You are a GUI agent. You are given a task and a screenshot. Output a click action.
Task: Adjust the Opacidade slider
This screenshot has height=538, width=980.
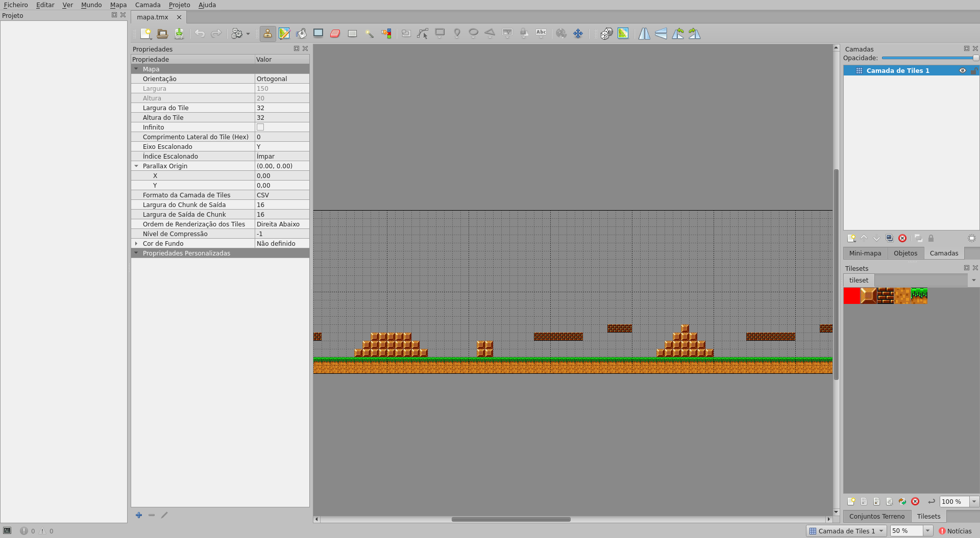[x=930, y=58]
